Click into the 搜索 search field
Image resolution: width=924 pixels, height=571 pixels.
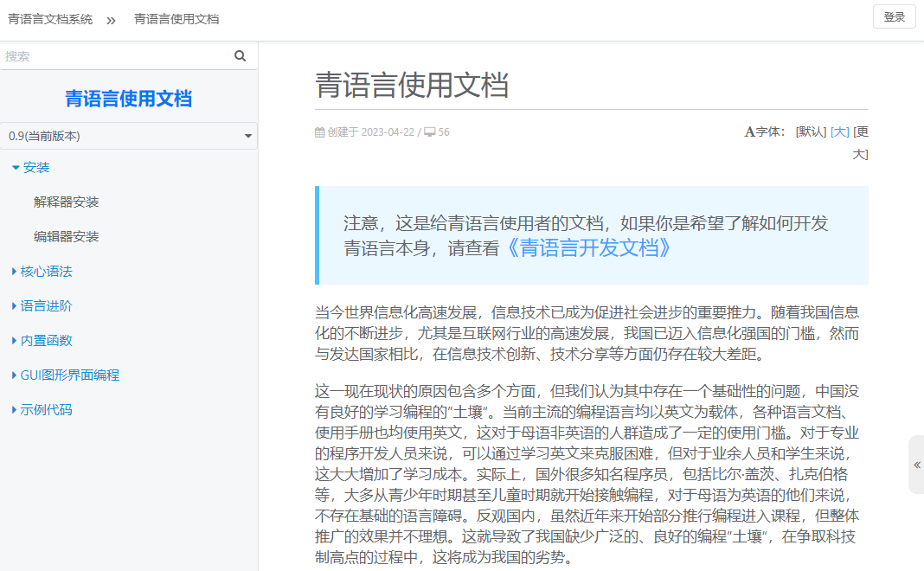[117, 56]
